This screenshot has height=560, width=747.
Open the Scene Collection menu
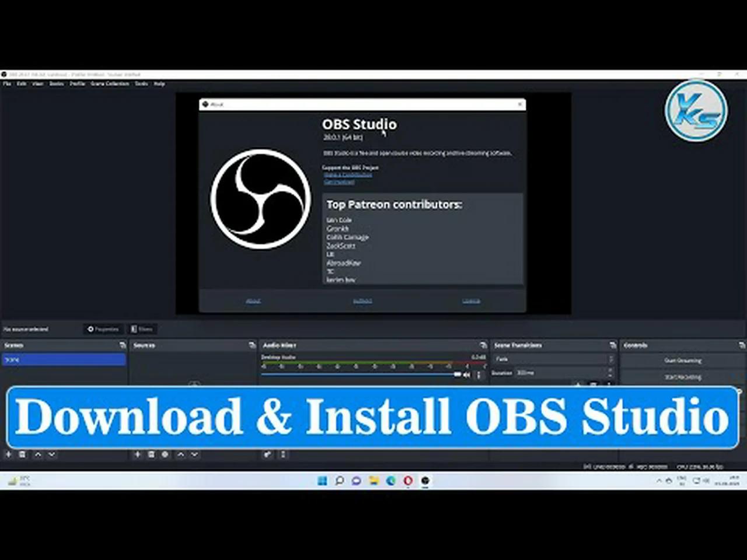click(x=109, y=83)
